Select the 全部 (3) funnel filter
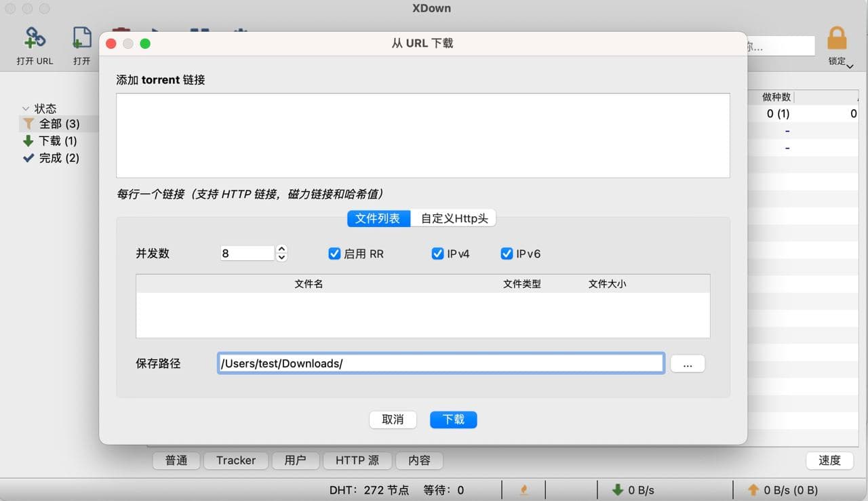The width and height of the screenshot is (868, 501). click(x=51, y=123)
